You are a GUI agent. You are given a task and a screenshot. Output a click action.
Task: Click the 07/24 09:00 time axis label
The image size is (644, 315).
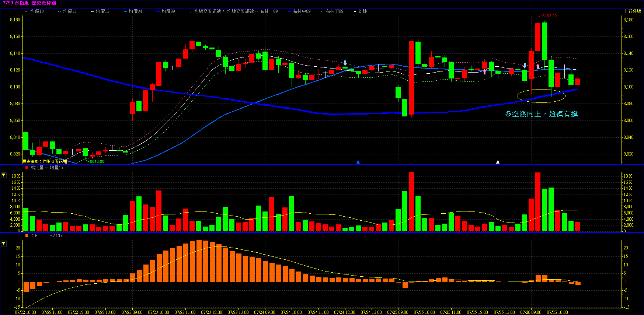click(x=265, y=312)
